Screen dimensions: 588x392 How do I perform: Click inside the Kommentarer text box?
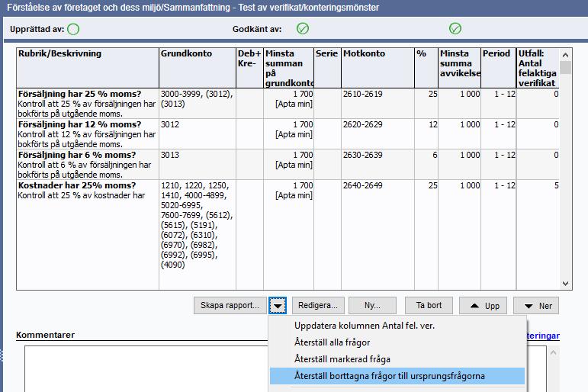(146, 369)
